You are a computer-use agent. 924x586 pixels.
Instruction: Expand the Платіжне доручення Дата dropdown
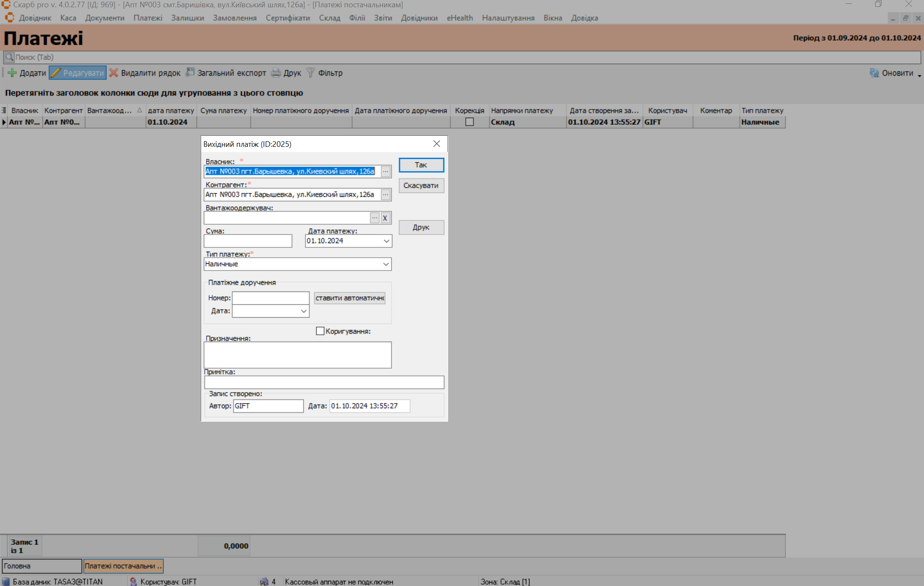coord(303,311)
